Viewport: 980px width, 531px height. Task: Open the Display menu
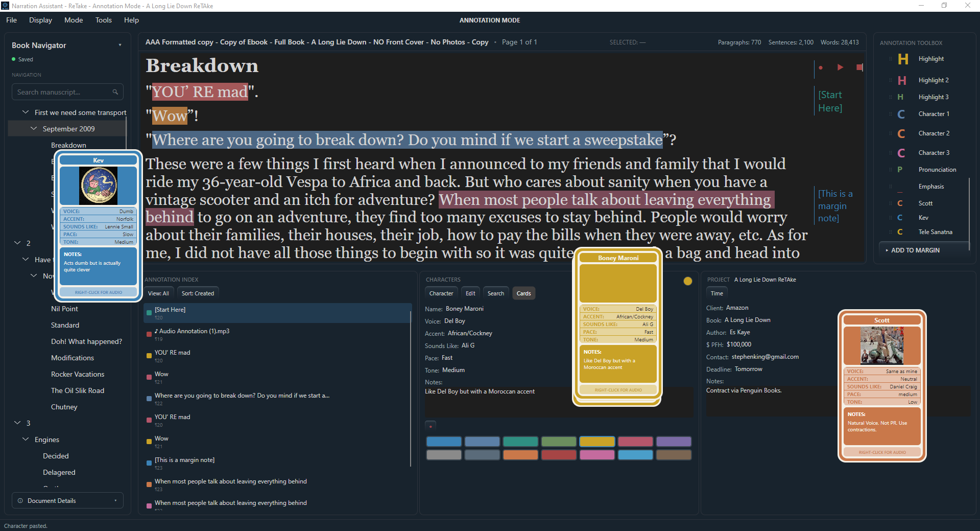click(x=40, y=20)
